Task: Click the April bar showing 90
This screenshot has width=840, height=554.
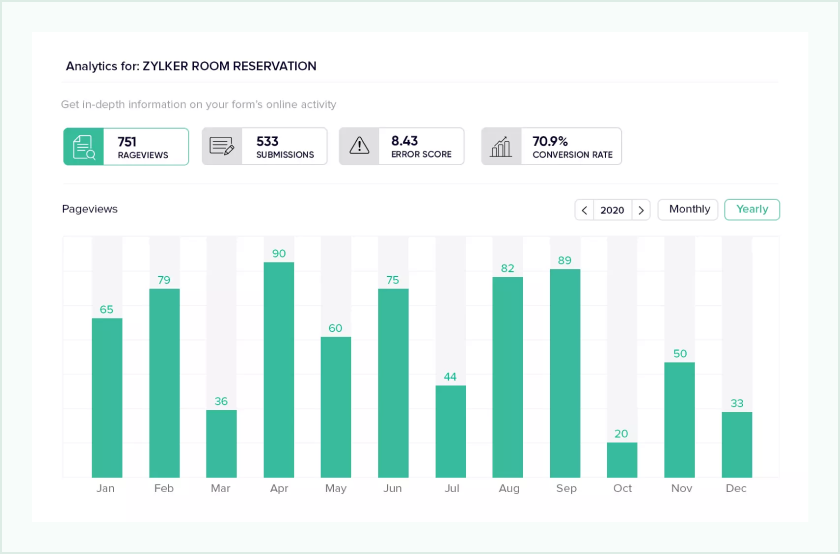Action: coord(278,370)
